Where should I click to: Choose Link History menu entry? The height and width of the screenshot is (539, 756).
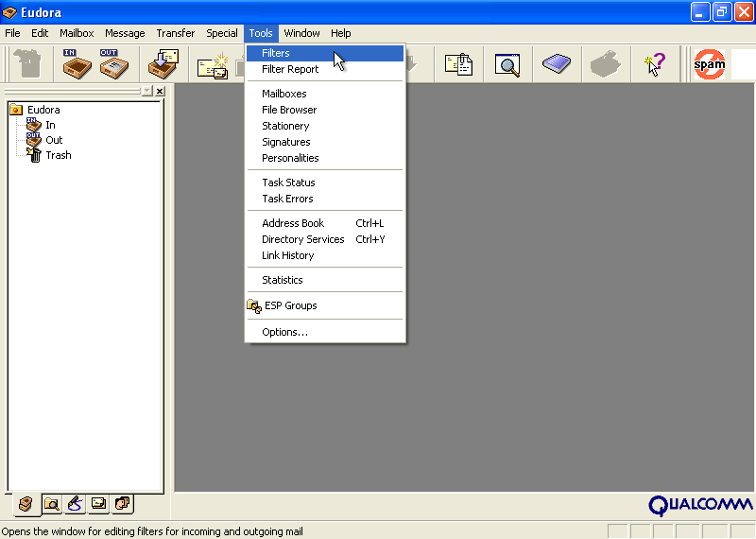pos(325,255)
